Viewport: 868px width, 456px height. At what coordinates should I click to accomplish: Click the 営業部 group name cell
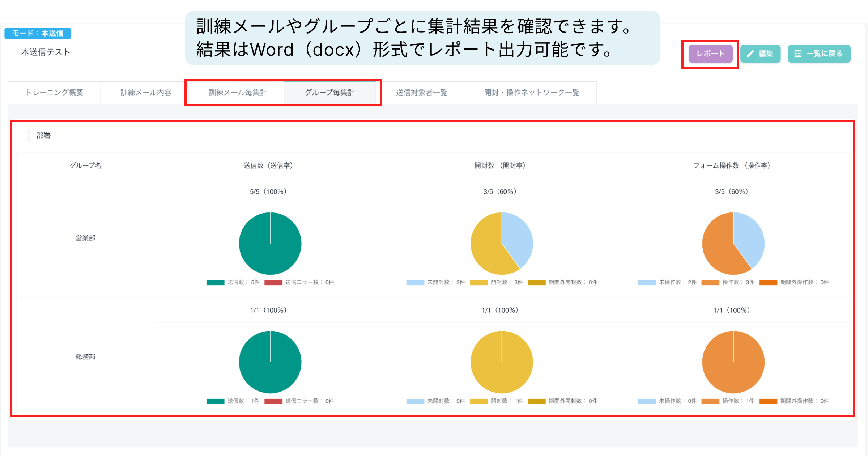pos(85,238)
